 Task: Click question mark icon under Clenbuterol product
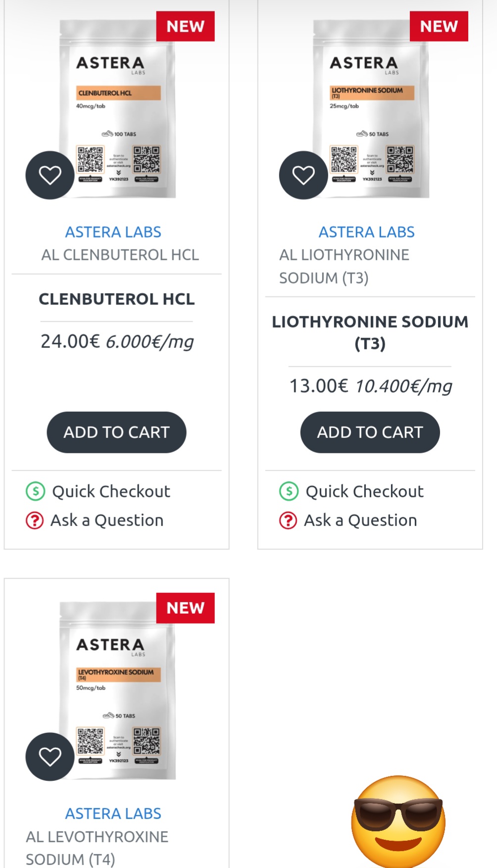point(35,521)
